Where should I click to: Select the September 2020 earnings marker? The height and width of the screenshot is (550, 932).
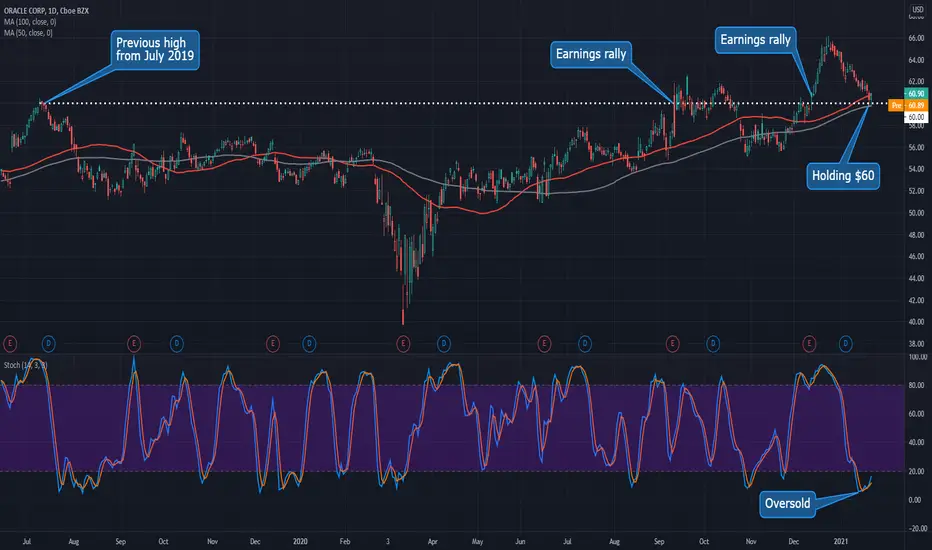pyautogui.click(x=672, y=343)
